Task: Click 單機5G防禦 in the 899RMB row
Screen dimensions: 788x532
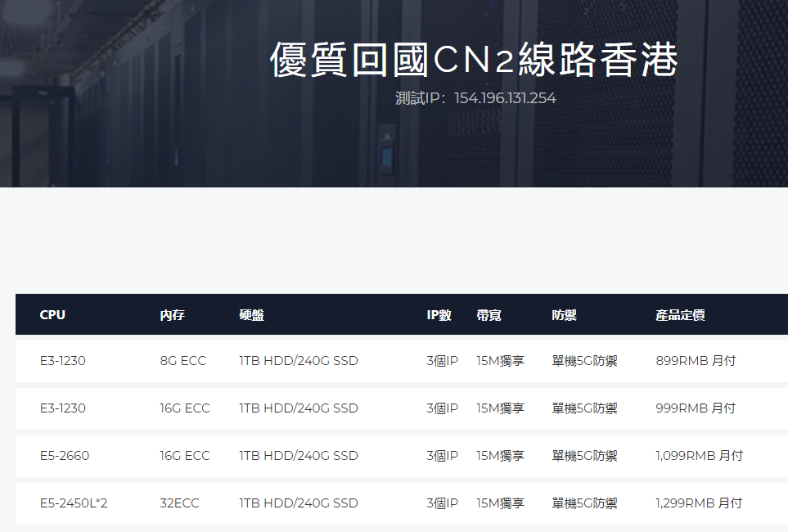Action: click(x=584, y=361)
